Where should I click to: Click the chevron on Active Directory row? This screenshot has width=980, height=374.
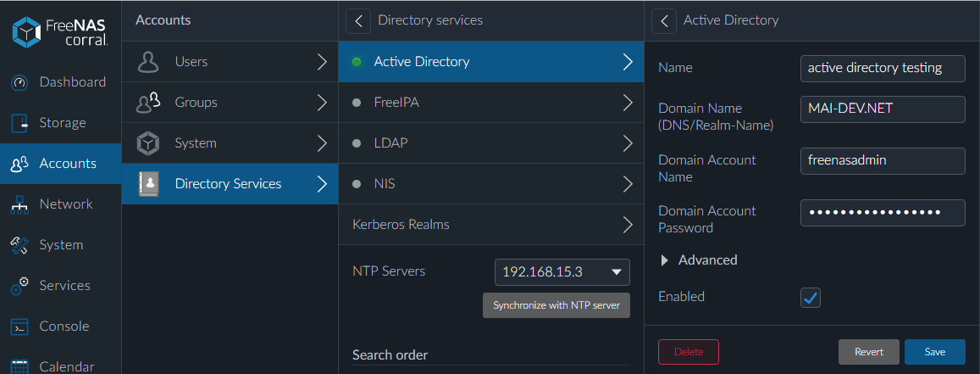click(x=628, y=62)
